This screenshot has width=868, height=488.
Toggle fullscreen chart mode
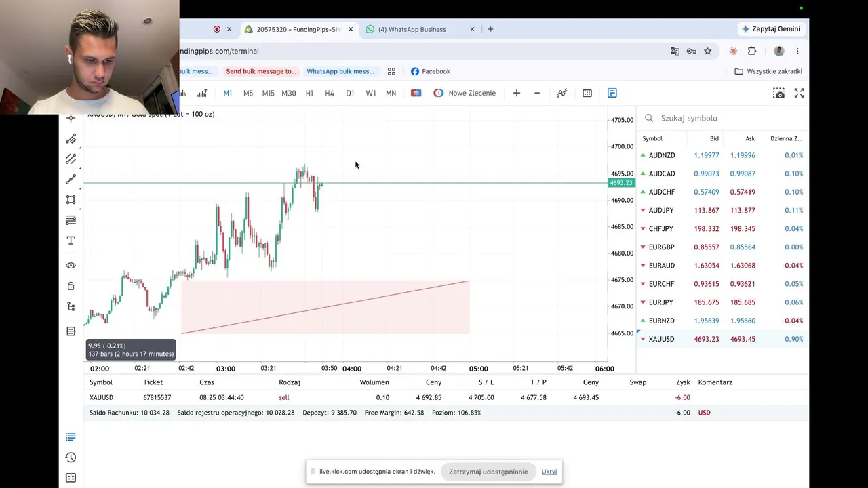pos(800,93)
